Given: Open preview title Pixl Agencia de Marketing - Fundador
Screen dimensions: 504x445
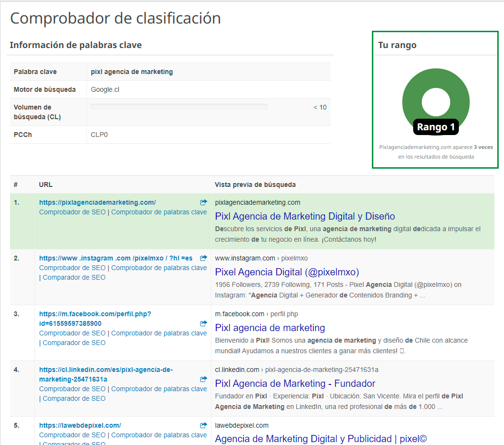Looking at the screenshot, I should (x=295, y=383).
